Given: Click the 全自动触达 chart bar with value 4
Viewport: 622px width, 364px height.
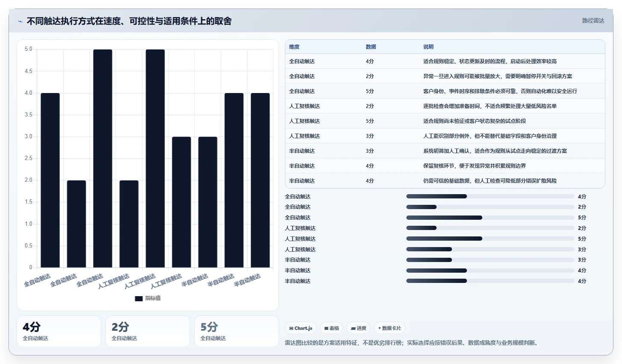Looking at the screenshot, I should click(x=50, y=180).
